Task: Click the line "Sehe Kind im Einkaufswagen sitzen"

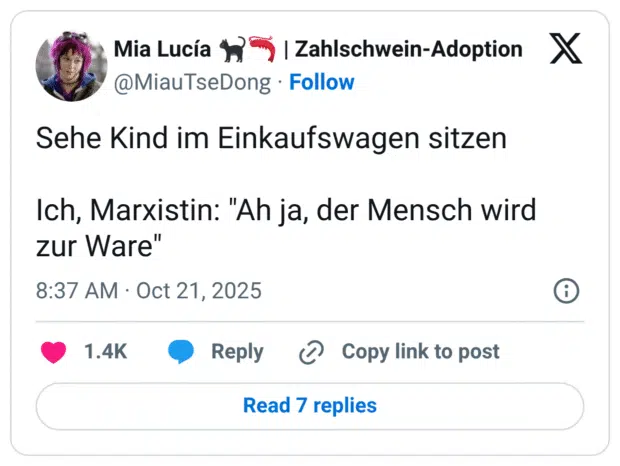Action: (271, 140)
